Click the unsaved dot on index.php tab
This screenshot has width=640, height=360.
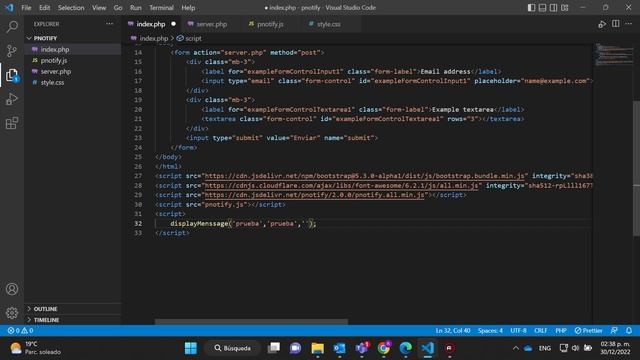[x=173, y=24]
